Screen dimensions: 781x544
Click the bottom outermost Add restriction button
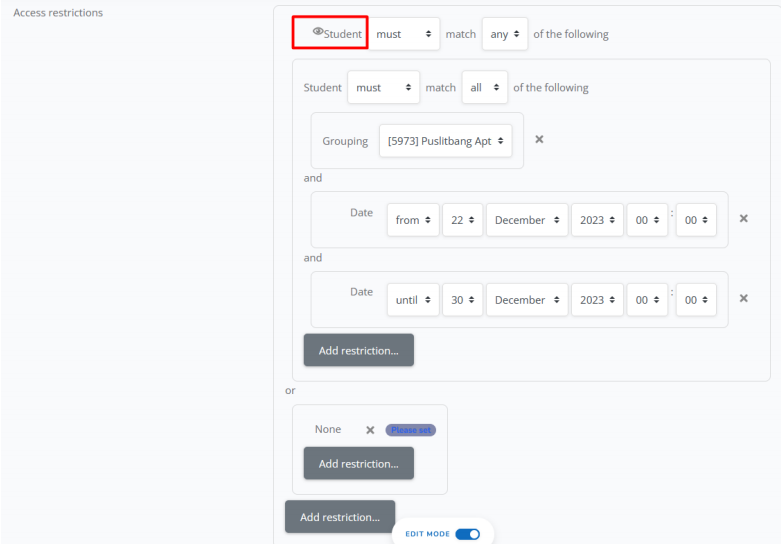pyautogui.click(x=339, y=517)
